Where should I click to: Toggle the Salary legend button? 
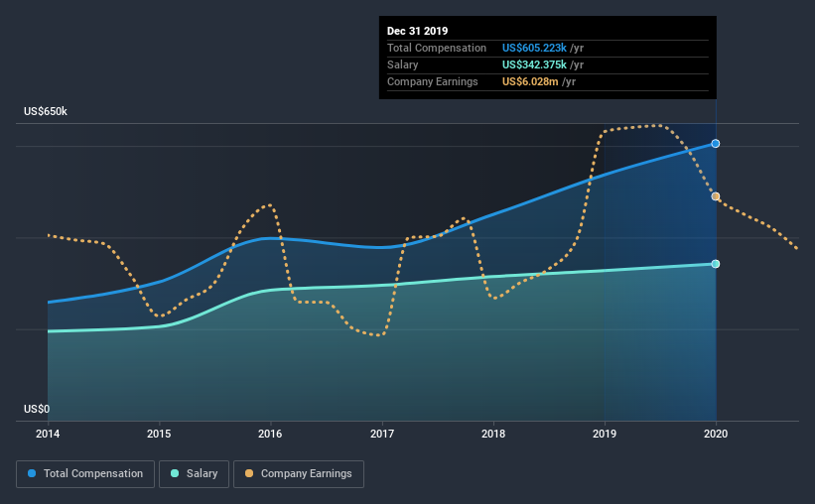pyautogui.click(x=194, y=474)
